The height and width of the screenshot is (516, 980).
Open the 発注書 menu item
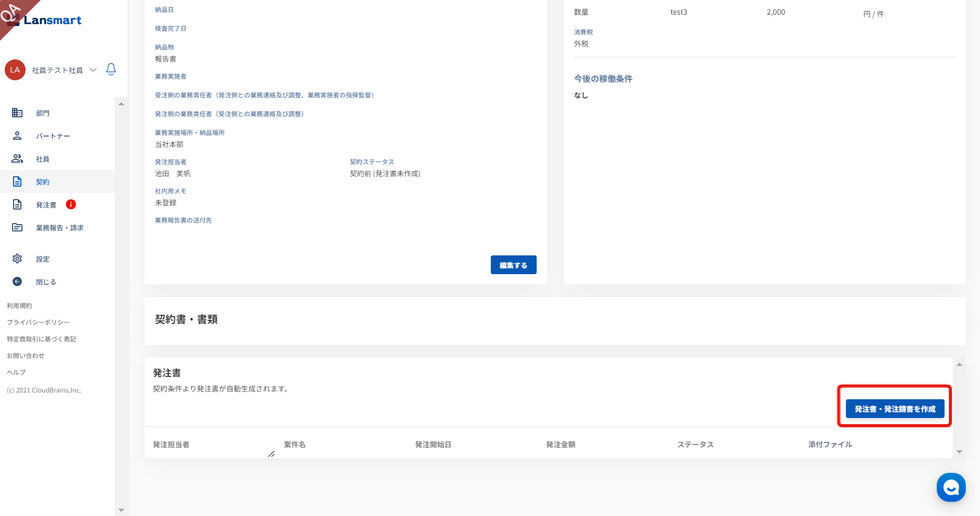(x=57, y=205)
